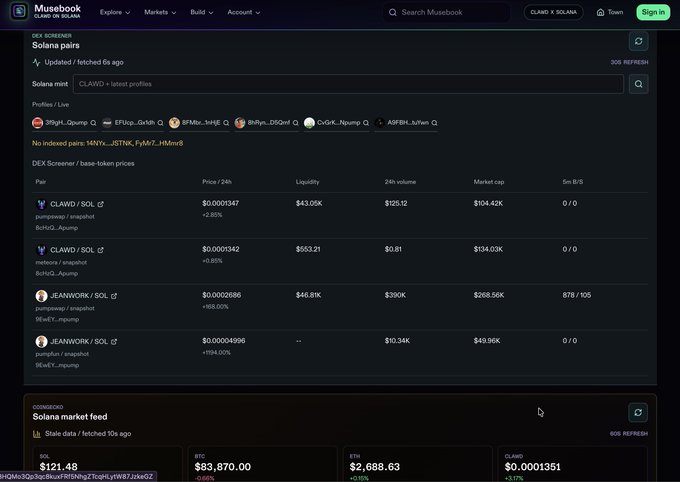
Task: Click the Solana market feed heading
Action: (70, 417)
